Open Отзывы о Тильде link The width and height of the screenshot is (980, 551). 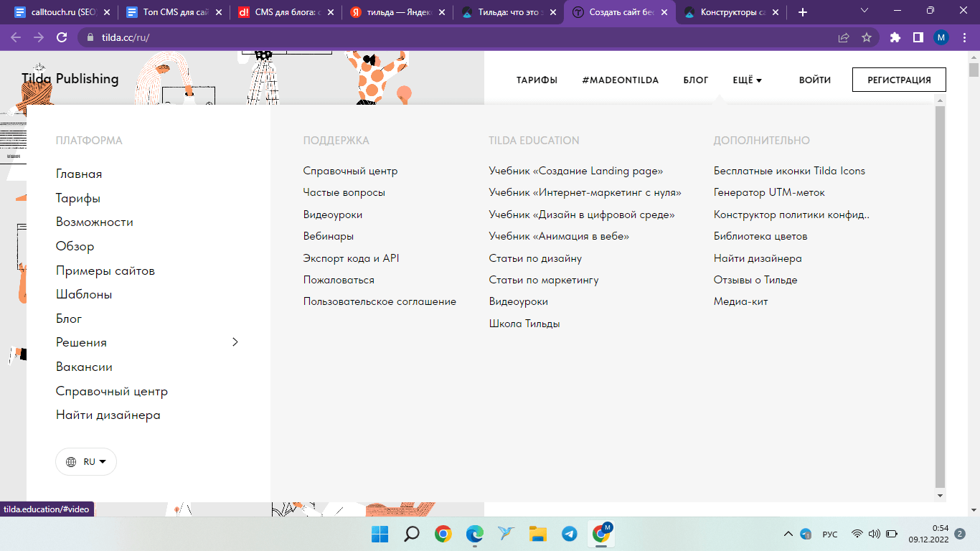point(755,280)
